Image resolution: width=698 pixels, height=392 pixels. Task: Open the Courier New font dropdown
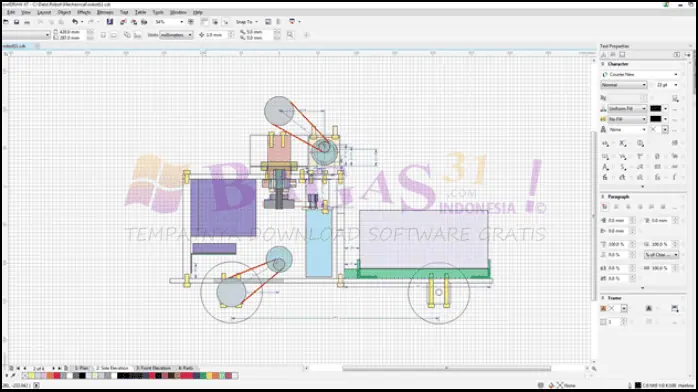[640, 74]
